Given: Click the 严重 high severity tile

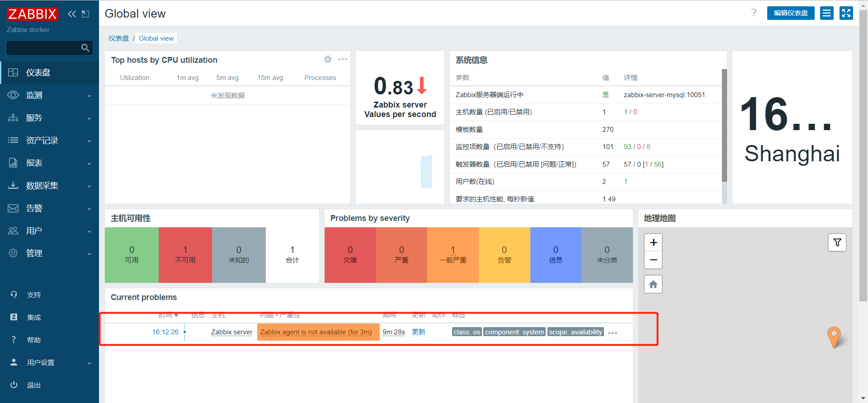Looking at the screenshot, I should coord(401,255).
